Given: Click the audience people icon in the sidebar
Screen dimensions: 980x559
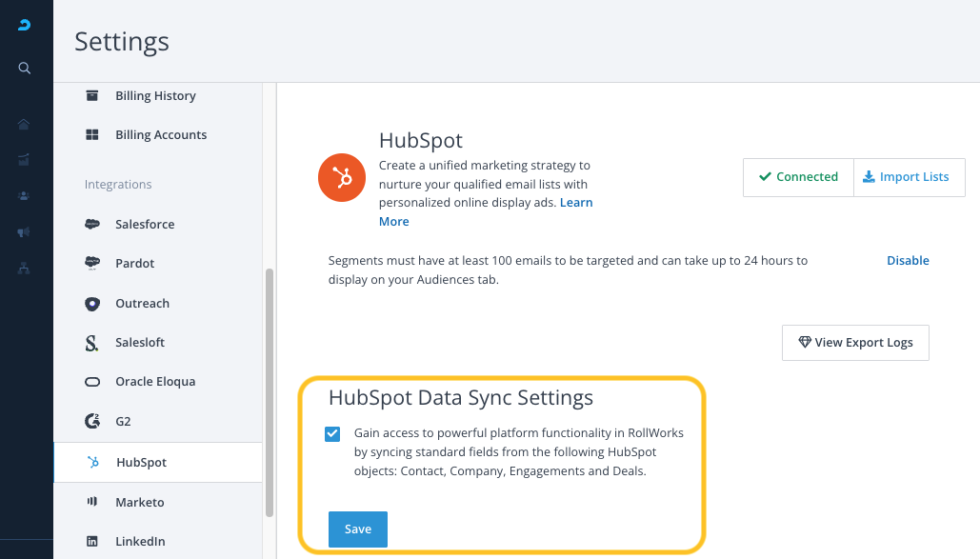Looking at the screenshot, I should 25,195.
